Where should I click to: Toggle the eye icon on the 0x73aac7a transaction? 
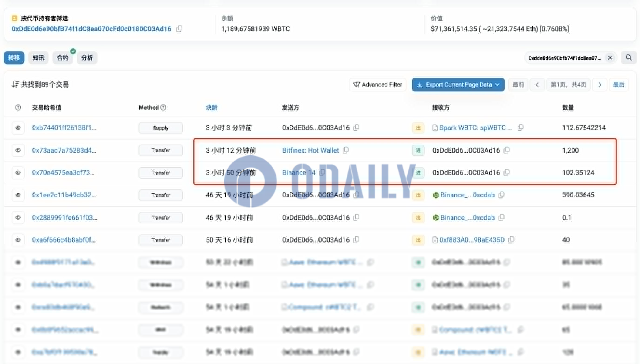pyautogui.click(x=18, y=150)
